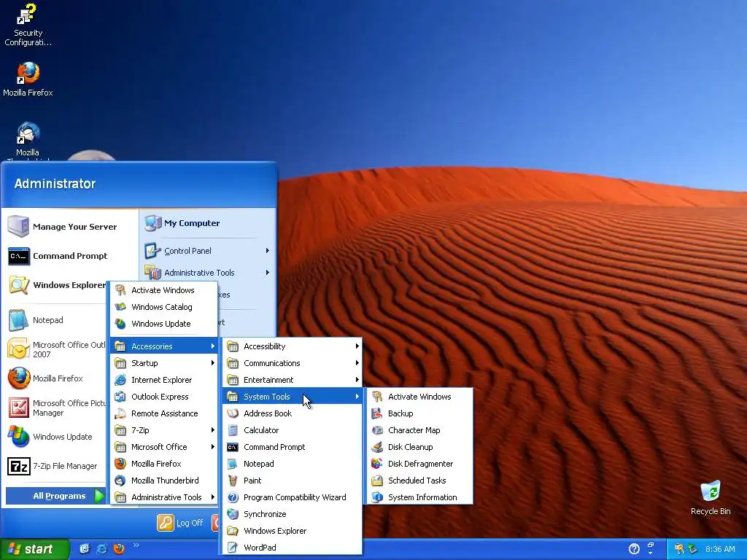Open WordPad from the Accessories submenu

(x=292, y=547)
